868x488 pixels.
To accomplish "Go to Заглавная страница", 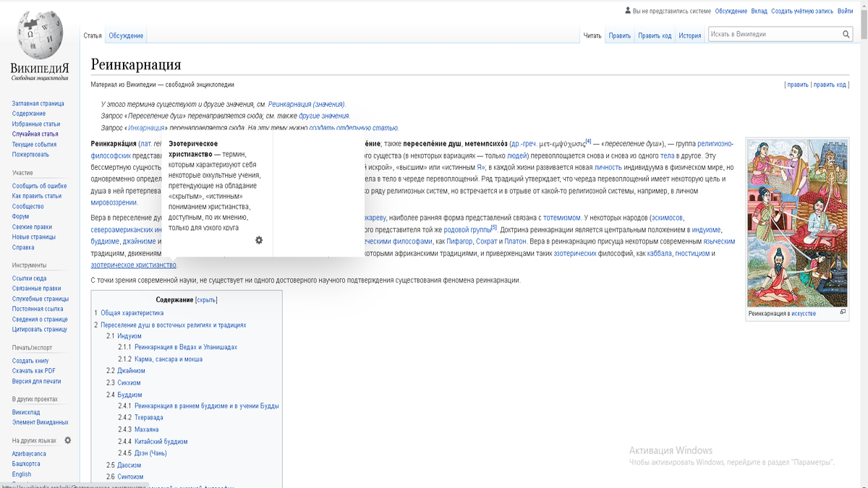I will point(38,103).
